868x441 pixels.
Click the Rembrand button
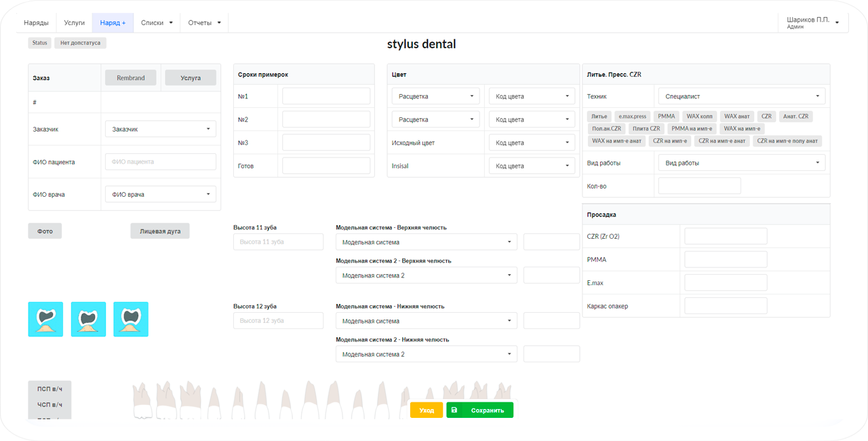[x=130, y=77]
